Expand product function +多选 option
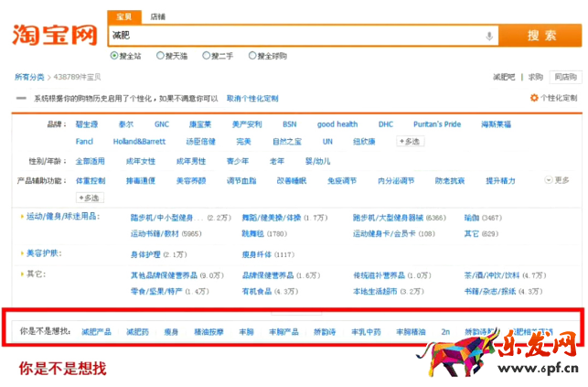The height and width of the screenshot is (387, 588). point(90,198)
